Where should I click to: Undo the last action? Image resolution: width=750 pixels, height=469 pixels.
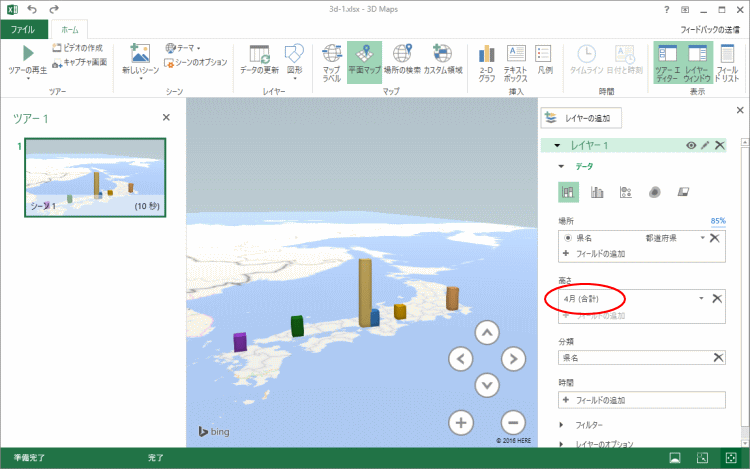point(32,9)
